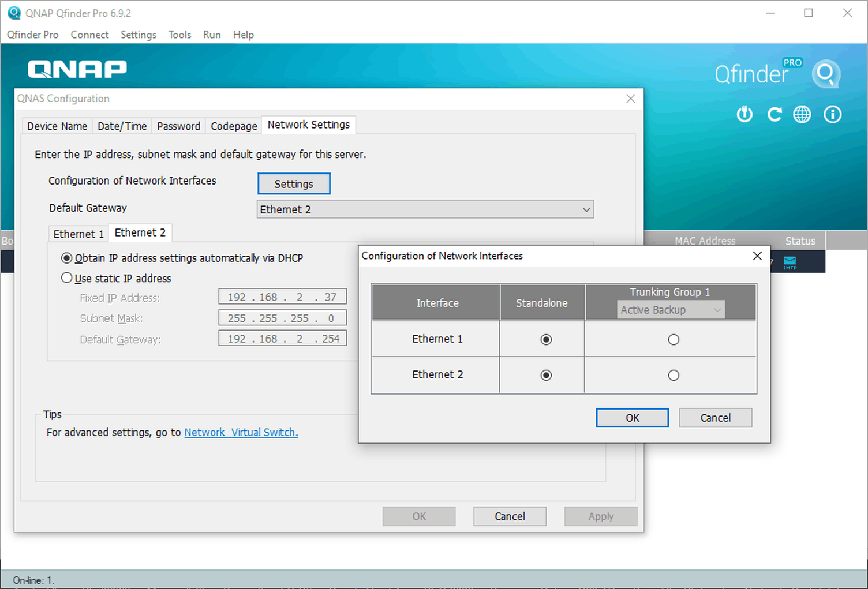Image resolution: width=868 pixels, height=589 pixels.
Task: Open the Default Gateway dropdown
Action: 425,209
